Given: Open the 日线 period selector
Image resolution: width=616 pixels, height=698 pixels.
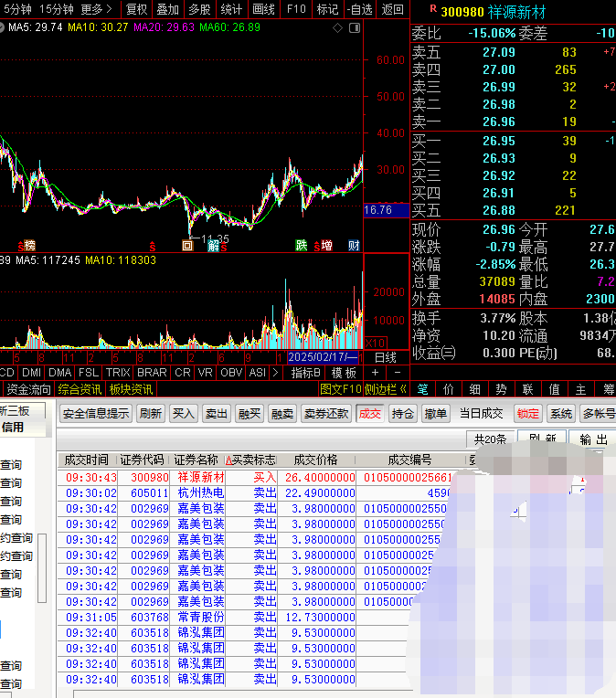Looking at the screenshot, I should coord(386,357).
